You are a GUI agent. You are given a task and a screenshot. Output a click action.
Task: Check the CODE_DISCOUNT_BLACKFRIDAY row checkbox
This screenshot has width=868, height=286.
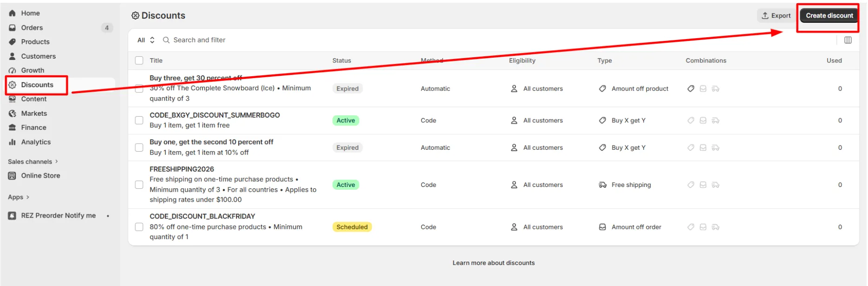(x=139, y=227)
